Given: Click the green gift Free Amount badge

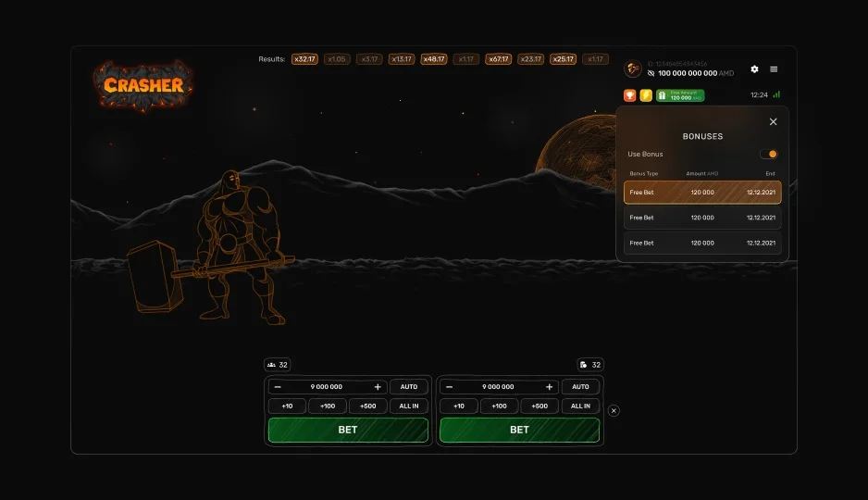Looking at the screenshot, I should point(680,95).
